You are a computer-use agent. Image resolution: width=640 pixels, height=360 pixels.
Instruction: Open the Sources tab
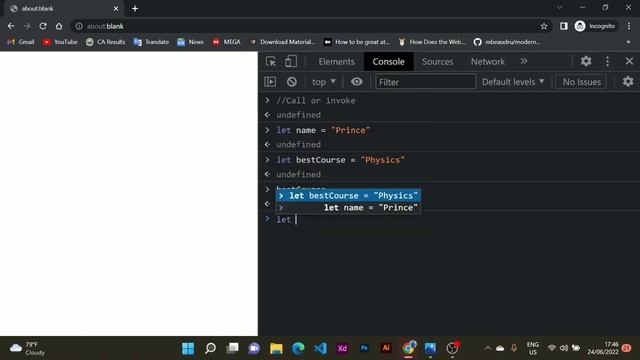437,62
